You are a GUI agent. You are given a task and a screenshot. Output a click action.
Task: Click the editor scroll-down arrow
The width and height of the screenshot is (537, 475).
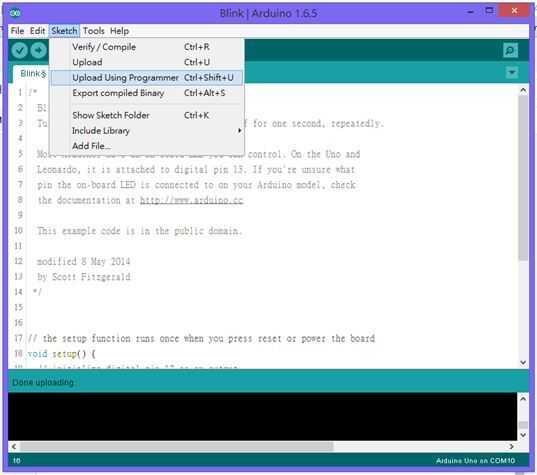tap(523, 362)
